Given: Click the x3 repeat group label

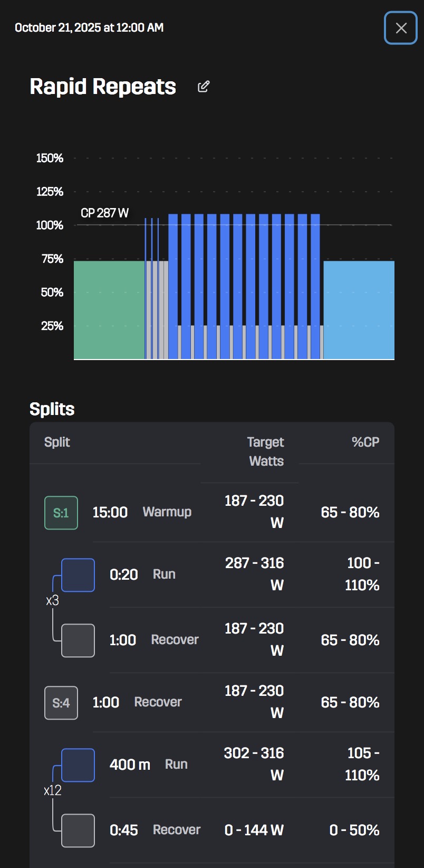Looking at the screenshot, I should [52, 601].
